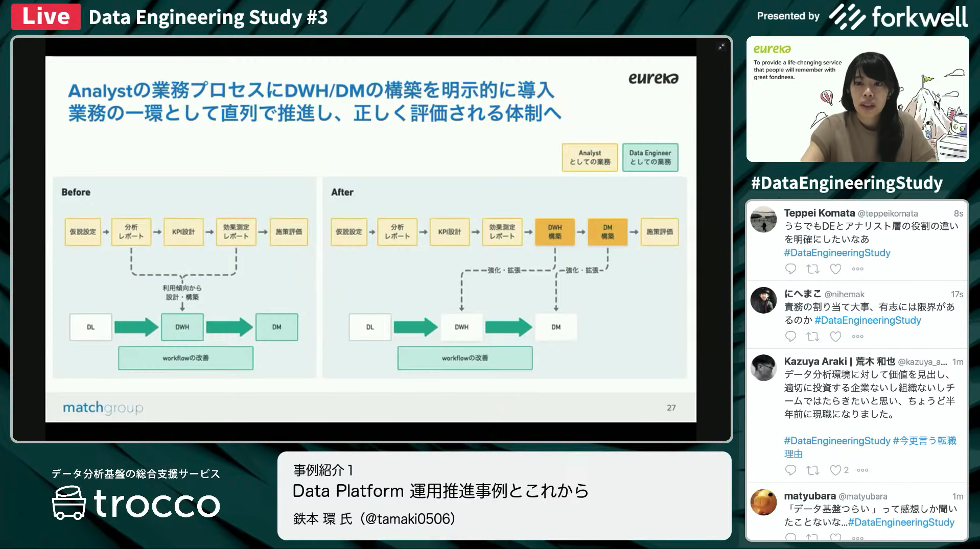Click the orange 'DM 構築' box in After
Image resolution: width=980 pixels, height=549 pixels.
pos(608,232)
